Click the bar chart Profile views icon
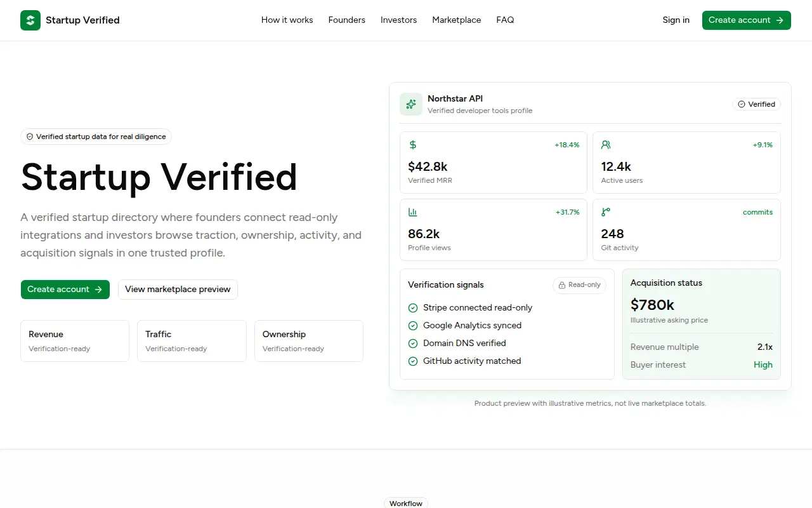Viewport: 812px width, 508px height. [413, 212]
